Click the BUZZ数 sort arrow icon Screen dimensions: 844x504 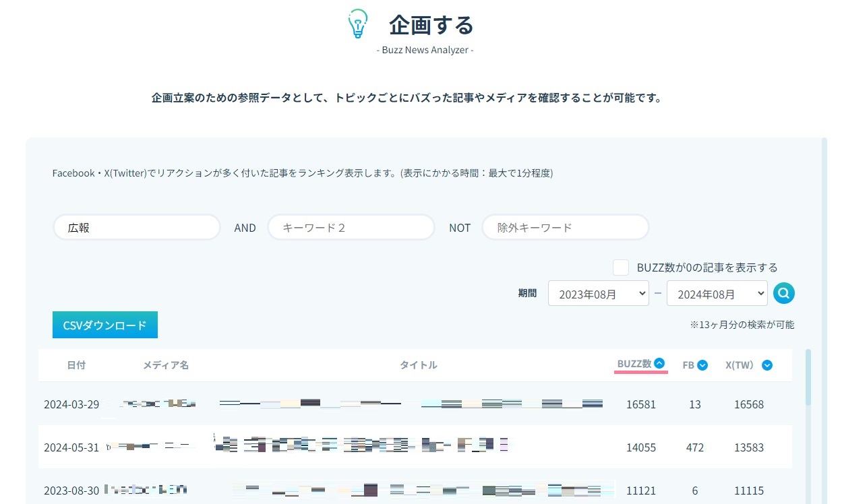tap(659, 363)
